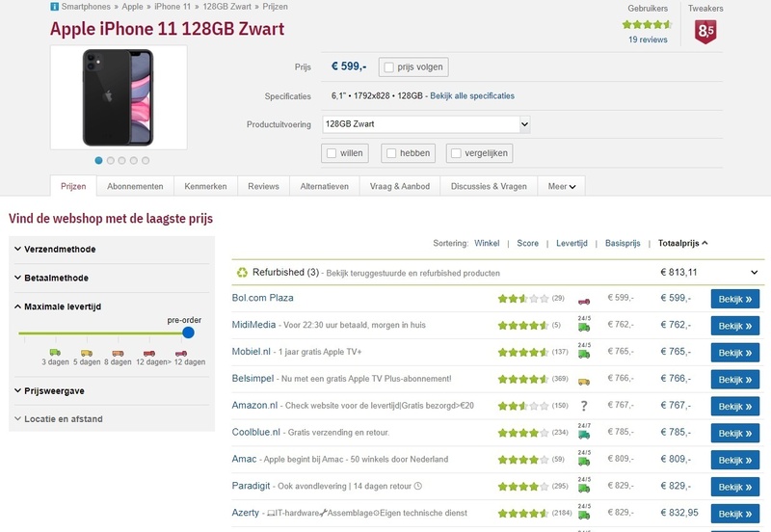Select the third image carousel dot
The width and height of the screenshot is (771, 532).
(x=122, y=160)
